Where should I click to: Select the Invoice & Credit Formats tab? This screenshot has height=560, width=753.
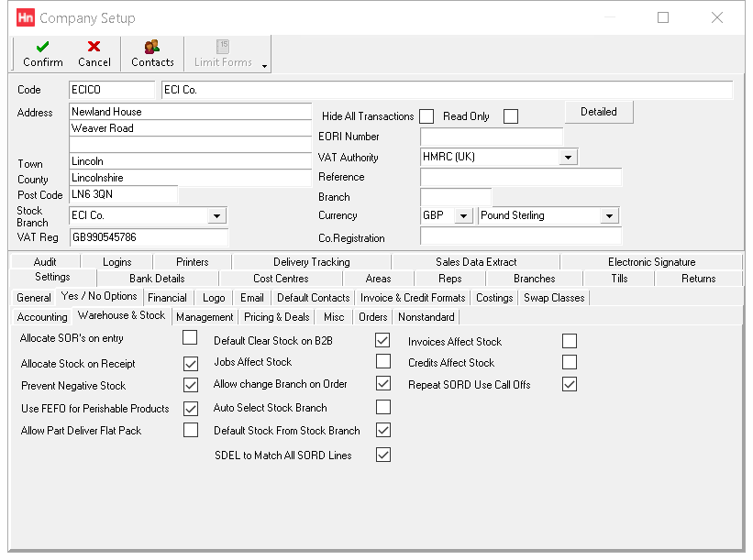coord(413,298)
